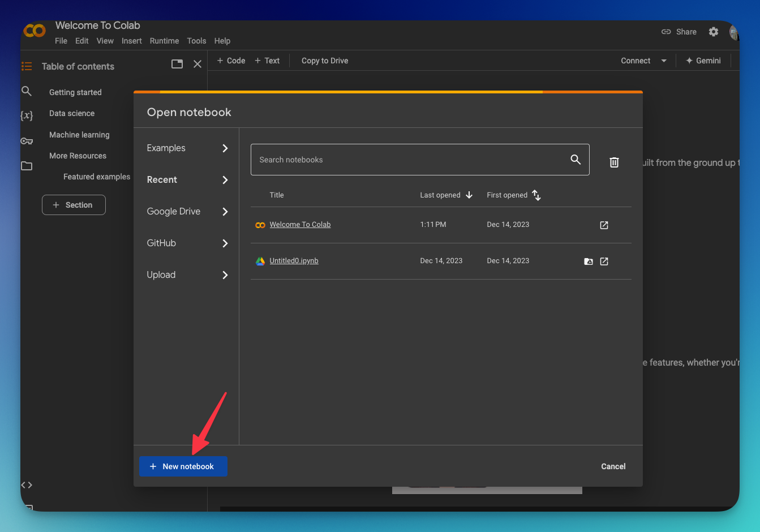Add a Code cell
This screenshot has height=532, width=760.
click(x=231, y=61)
